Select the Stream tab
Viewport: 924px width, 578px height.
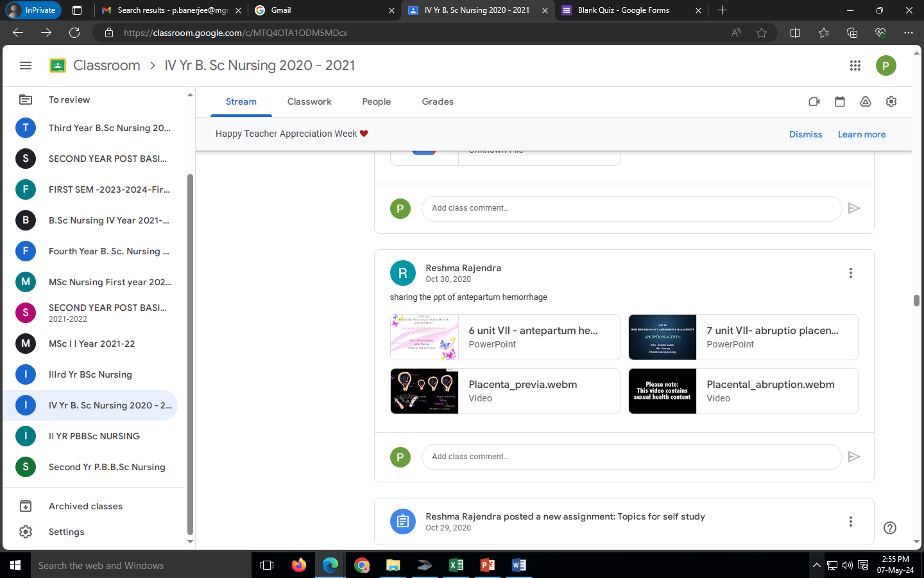241,101
